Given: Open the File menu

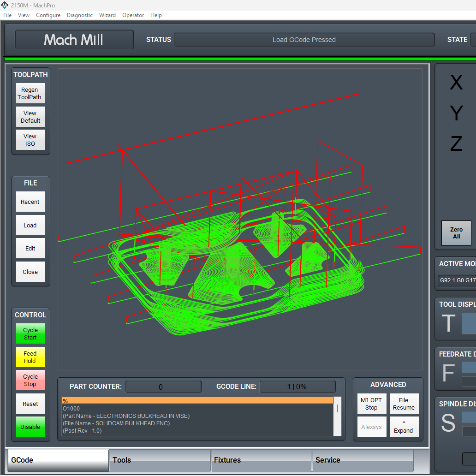Looking at the screenshot, I should (7, 15).
